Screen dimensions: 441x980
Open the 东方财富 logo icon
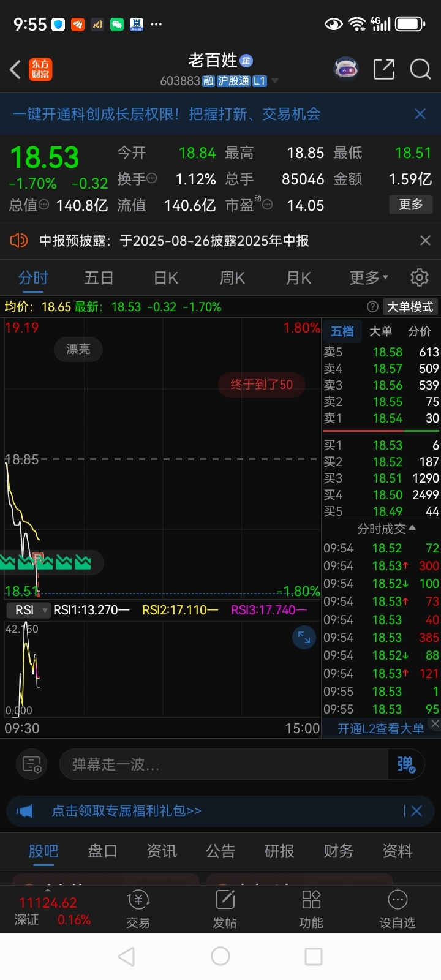(x=40, y=69)
